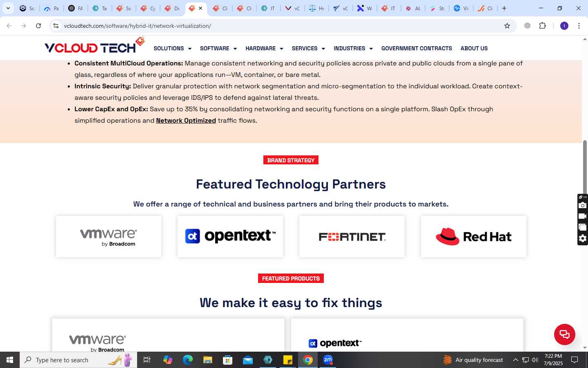Click the Featured Technology Partners heading
The image size is (588, 368).
(x=291, y=184)
